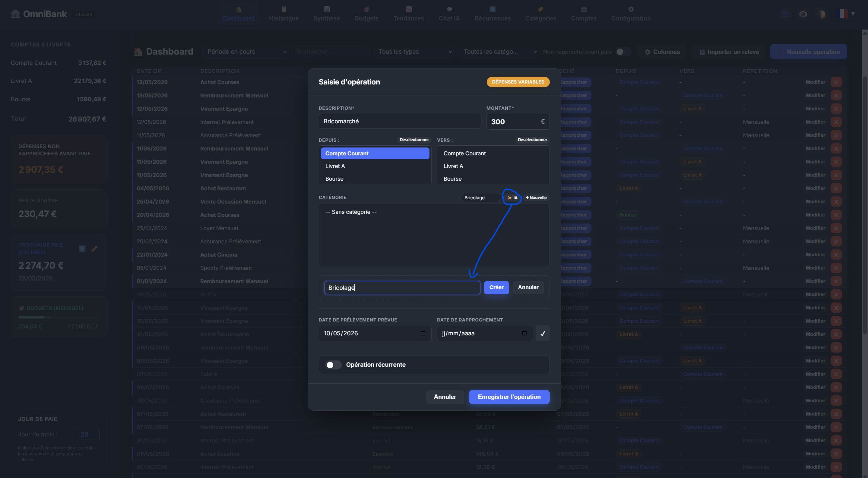
Task: Select Bourse in Vers list
Action: 493,179
